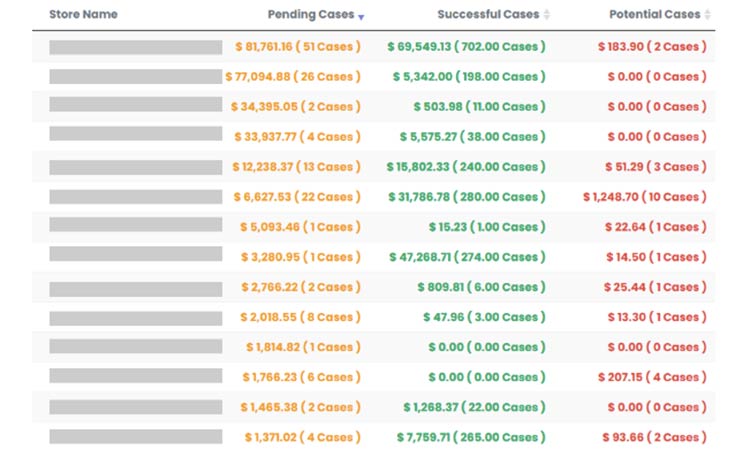Select successful value $ 47,268.71 ( 274.00 Cases )
Image resolution: width=750 pixels, height=450 pixels.
click(467, 257)
